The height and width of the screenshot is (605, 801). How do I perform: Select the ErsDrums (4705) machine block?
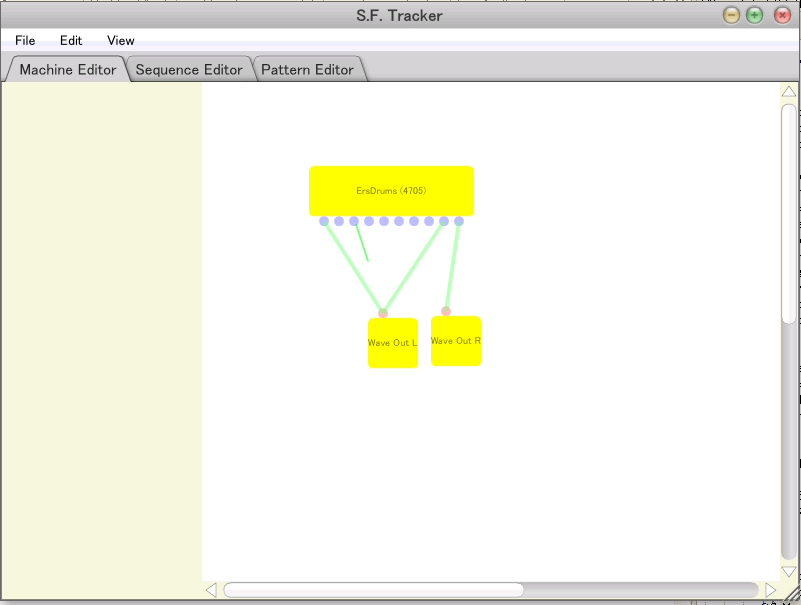pos(391,191)
